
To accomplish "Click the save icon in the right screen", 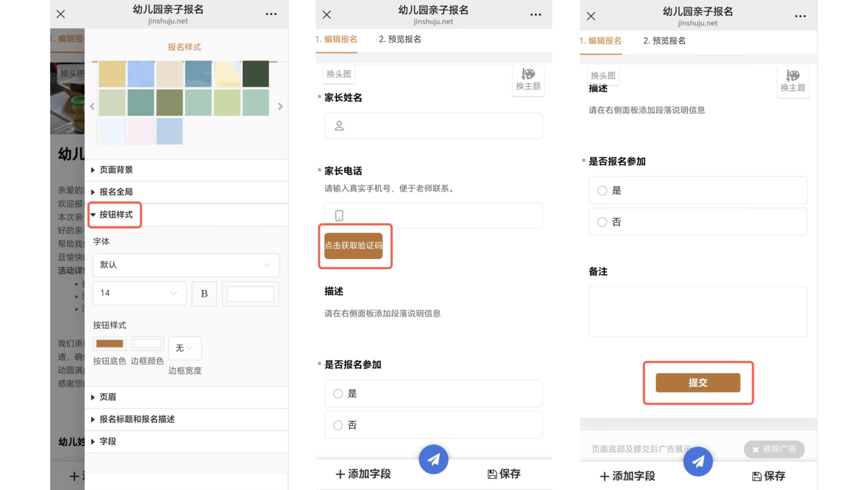I will (x=757, y=476).
